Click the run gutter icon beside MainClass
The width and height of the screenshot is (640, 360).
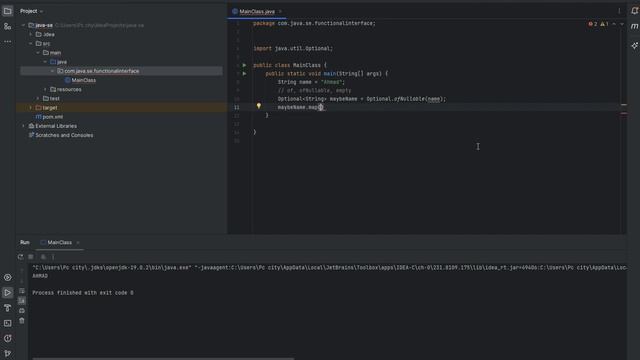click(244, 65)
